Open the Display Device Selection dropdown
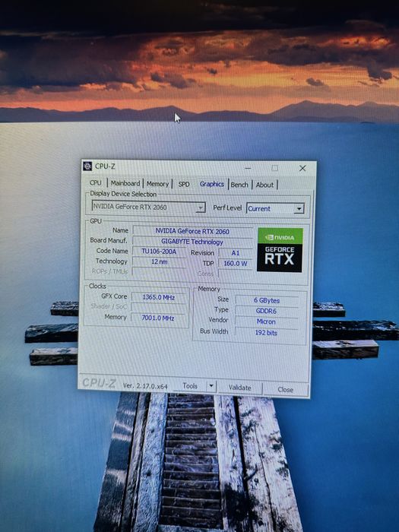 pyautogui.click(x=149, y=207)
